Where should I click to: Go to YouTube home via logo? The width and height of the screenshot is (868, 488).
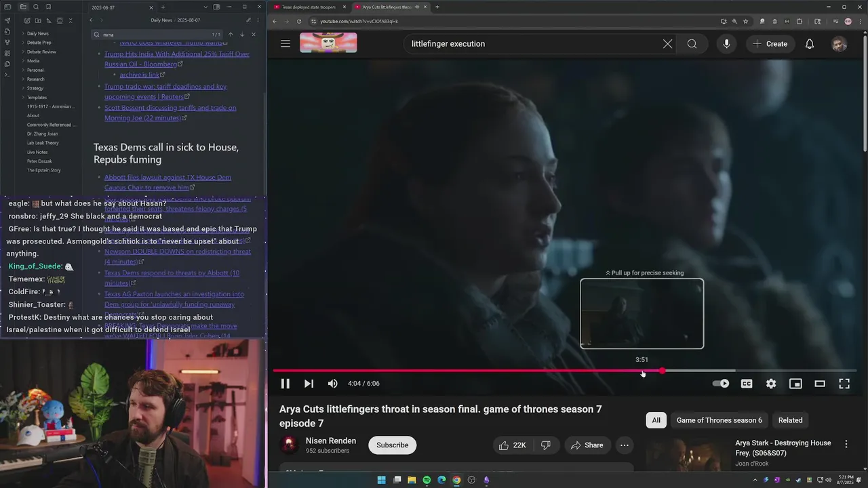(328, 43)
